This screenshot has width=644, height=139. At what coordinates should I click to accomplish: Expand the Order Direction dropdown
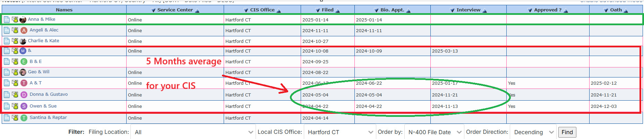(533, 132)
